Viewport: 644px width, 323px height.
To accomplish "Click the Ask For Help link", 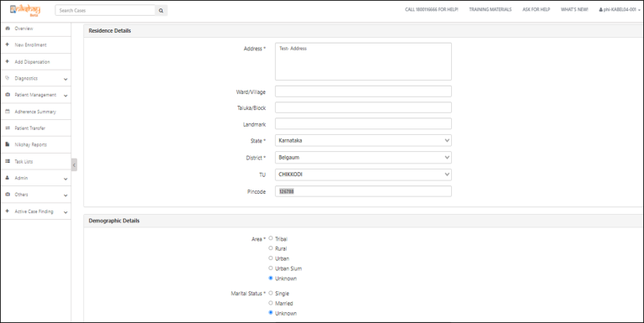I will coord(536,9).
